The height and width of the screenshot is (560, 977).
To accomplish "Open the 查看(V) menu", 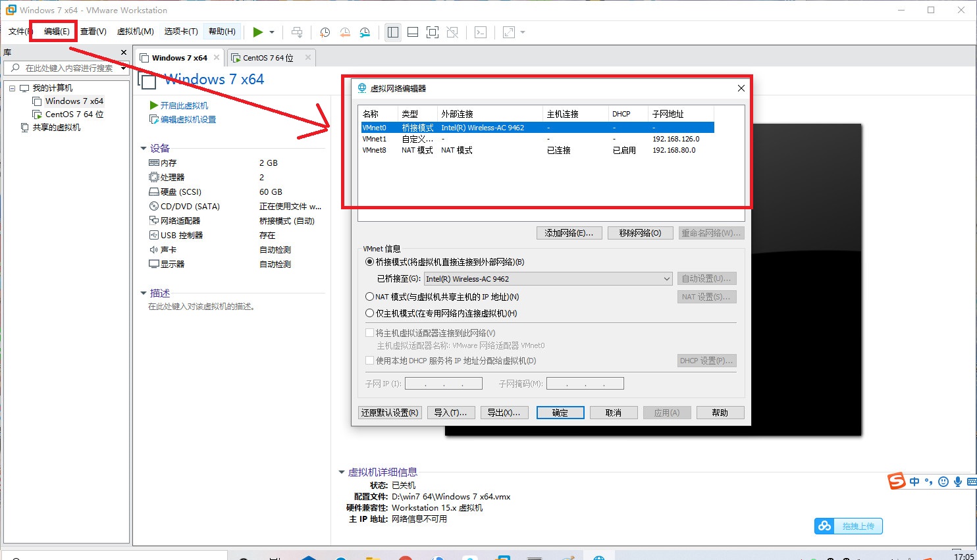I will coord(93,32).
